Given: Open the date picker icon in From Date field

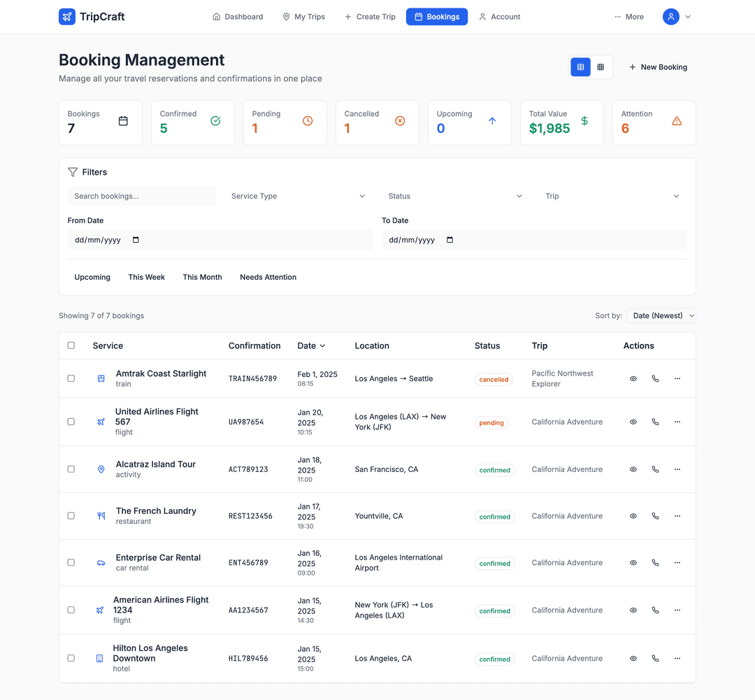Looking at the screenshot, I should click(136, 239).
